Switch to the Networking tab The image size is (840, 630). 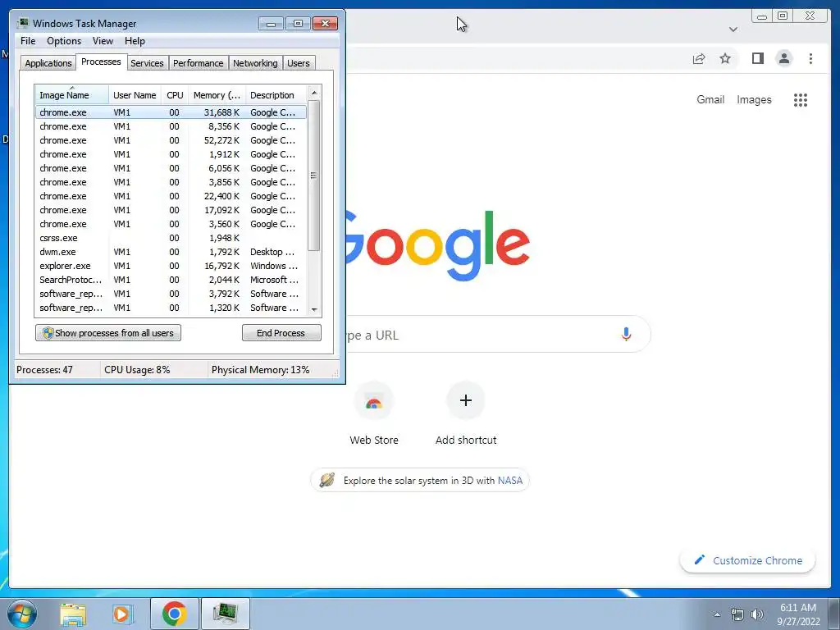click(255, 62)
